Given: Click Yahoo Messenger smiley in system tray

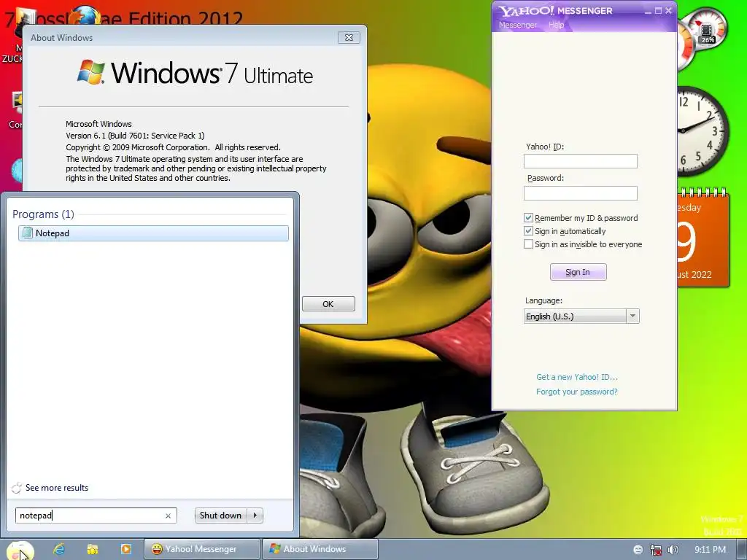Looking at the screenshot, I should pyautogui.click(x=638, y=550).
